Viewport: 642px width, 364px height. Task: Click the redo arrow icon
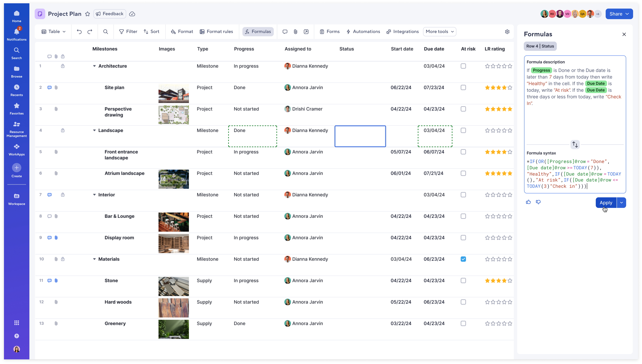click(x=90, y=32)
